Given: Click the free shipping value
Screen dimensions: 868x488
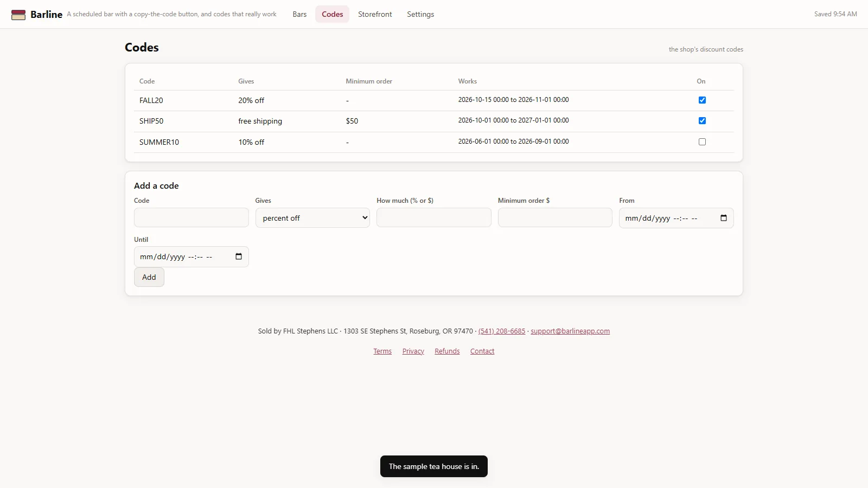Looking at the screenshot, I should (x=260, y=121).
